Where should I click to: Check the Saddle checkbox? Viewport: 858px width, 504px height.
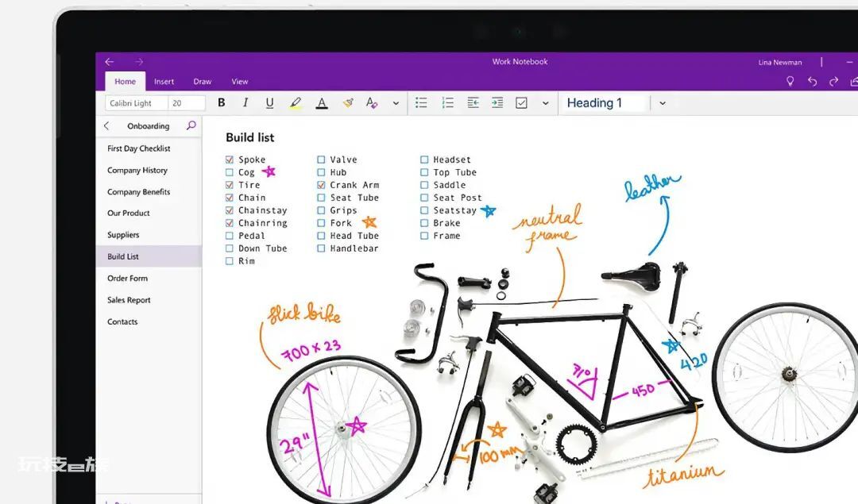point(424,185)
